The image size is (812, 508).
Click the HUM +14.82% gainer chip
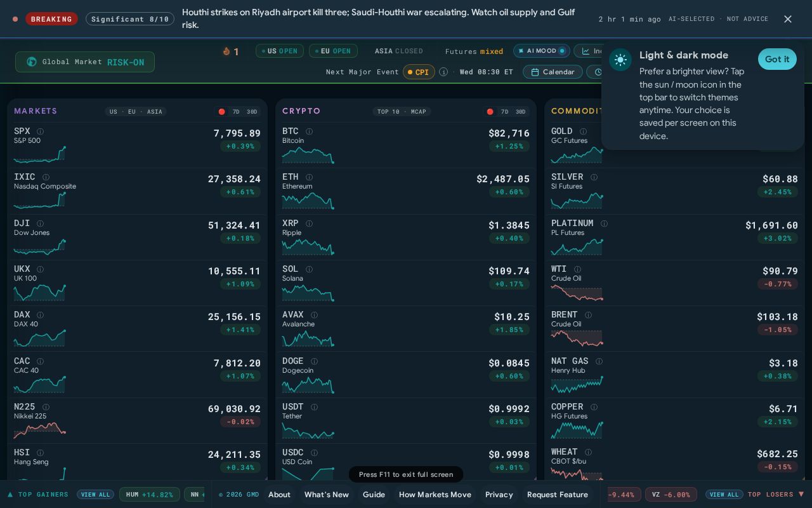pos(150,495)
